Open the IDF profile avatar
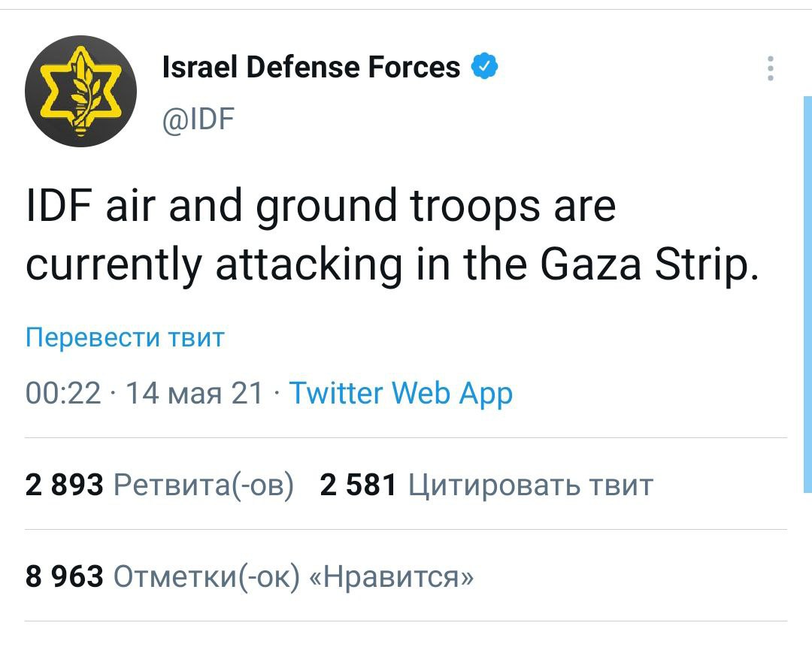Image resolution: width=812 pixels, height=647 pixels. coord(80,92)
